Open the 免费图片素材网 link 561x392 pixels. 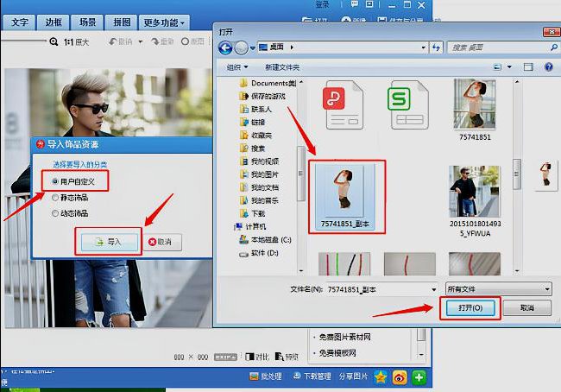[344, 338]
